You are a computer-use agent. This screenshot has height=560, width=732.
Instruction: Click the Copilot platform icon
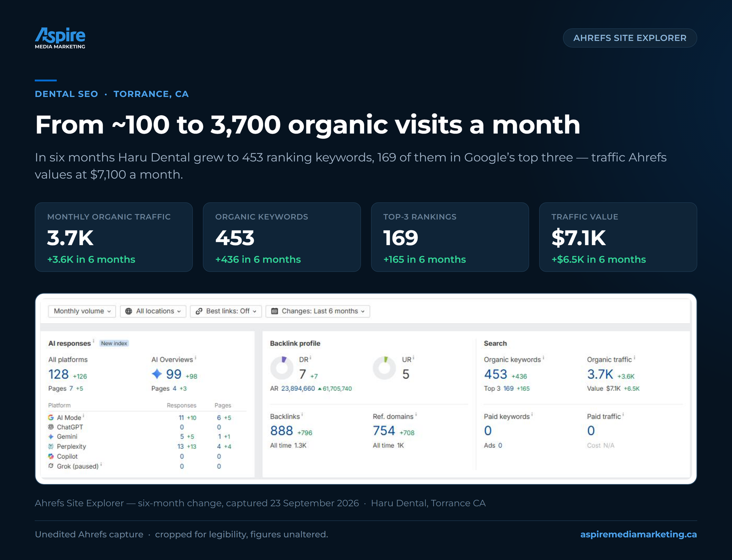[x=51, y=457]
